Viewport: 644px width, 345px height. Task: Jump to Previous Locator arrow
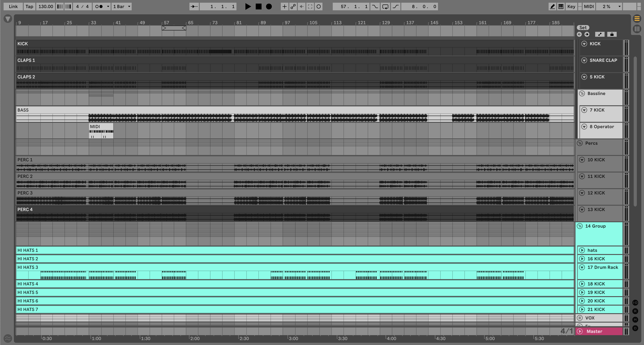(579, 34)
